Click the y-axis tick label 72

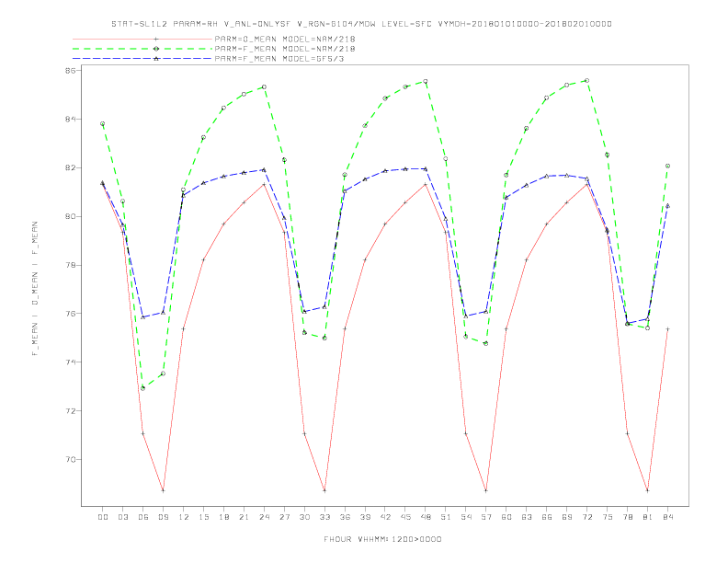(x=71, y=411)
